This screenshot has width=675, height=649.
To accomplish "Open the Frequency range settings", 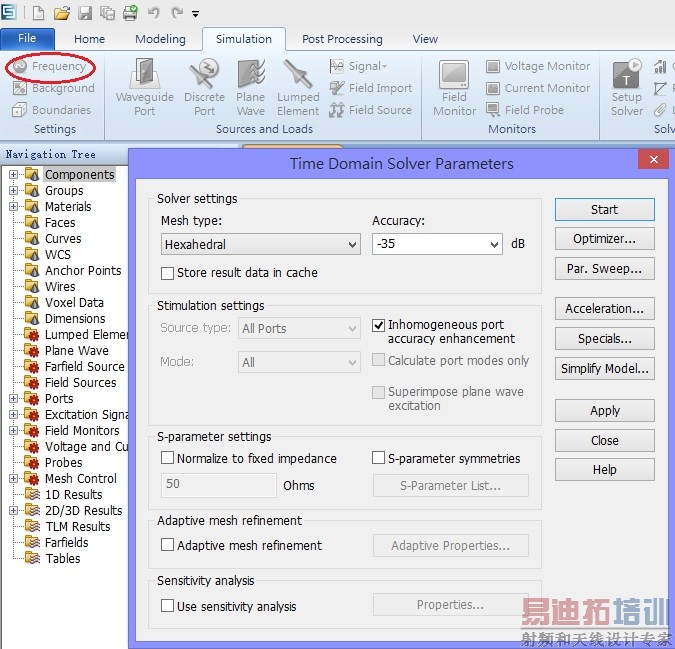I will pyautogui.click(x=50, y=66).
